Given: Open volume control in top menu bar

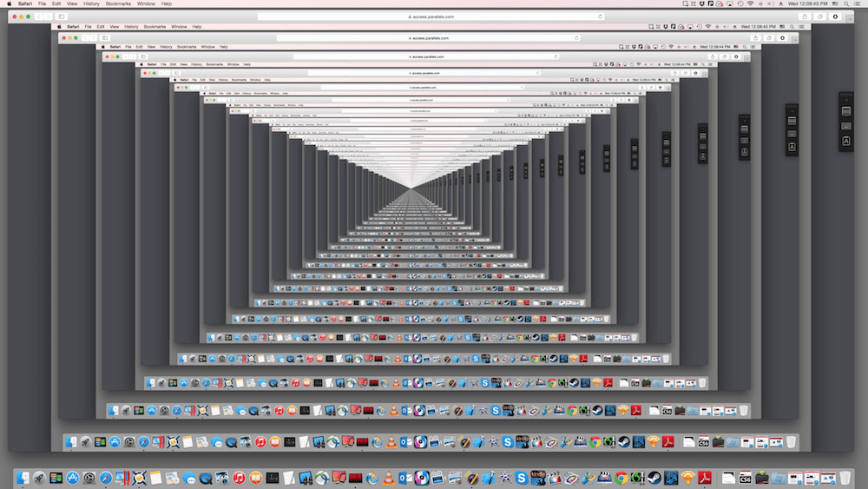Looking at the screenshot, I should pyautogui.click(x=769, y=3).
